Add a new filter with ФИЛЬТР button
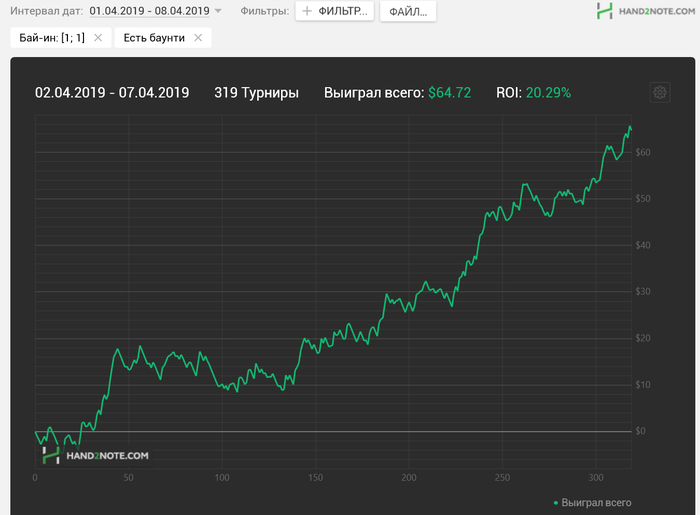 click(334, 11)
